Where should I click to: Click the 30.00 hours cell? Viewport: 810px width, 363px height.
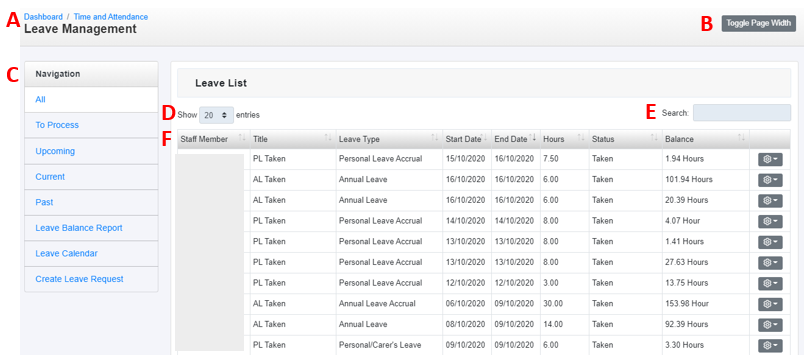[564, 304]
